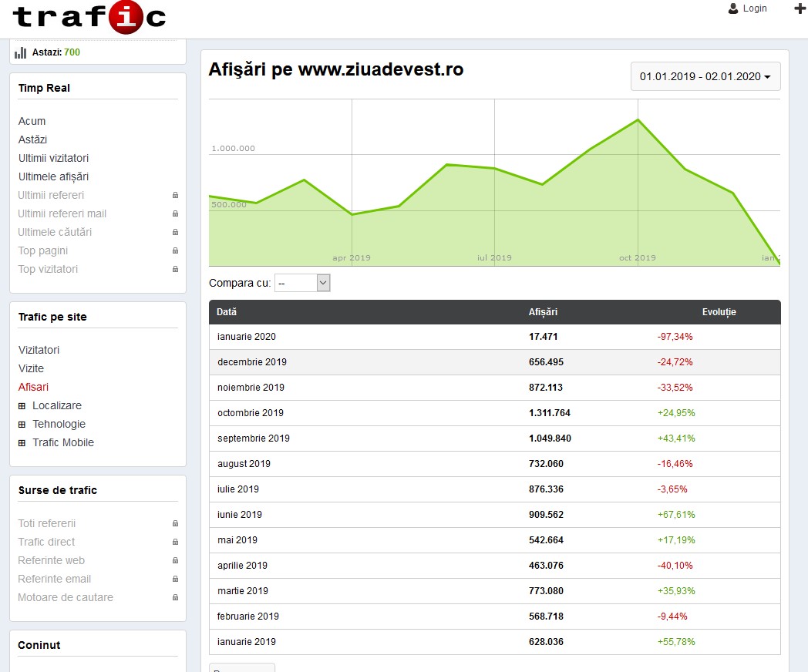Expand the Localizare tree item
This screenshot has height=672, width=808.
(22, 406)
